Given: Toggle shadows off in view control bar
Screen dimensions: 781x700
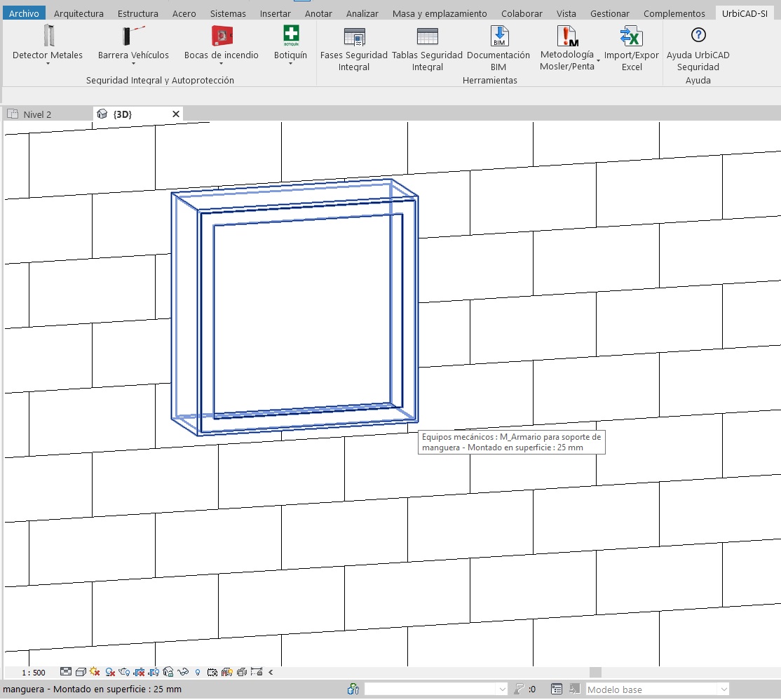Looking at the screenshot, I should [110, 672].
